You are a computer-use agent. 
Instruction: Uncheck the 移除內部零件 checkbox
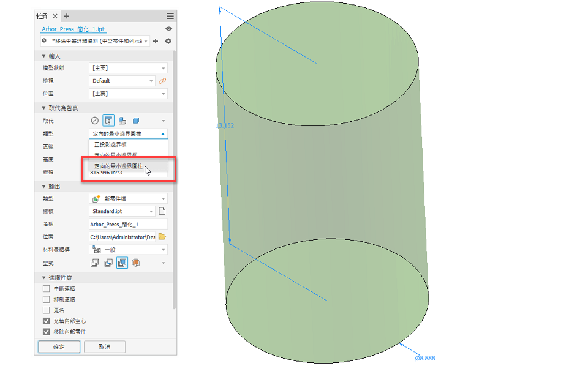(46, 332)
